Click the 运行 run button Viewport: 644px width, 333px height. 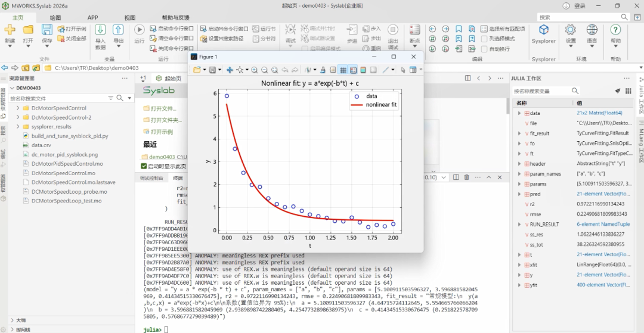(x=139, y=30)
